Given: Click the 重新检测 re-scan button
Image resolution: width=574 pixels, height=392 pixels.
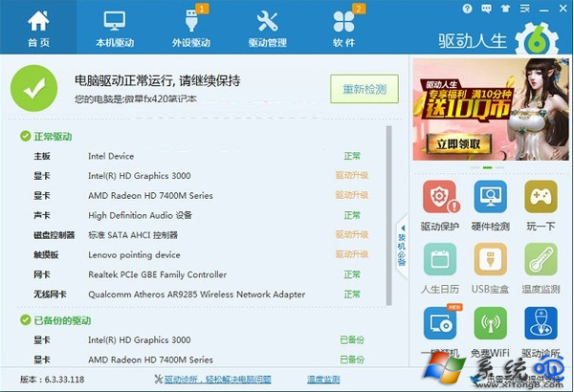Looking at the screenshot, I should pyautogui.click(x=364, y=89).
